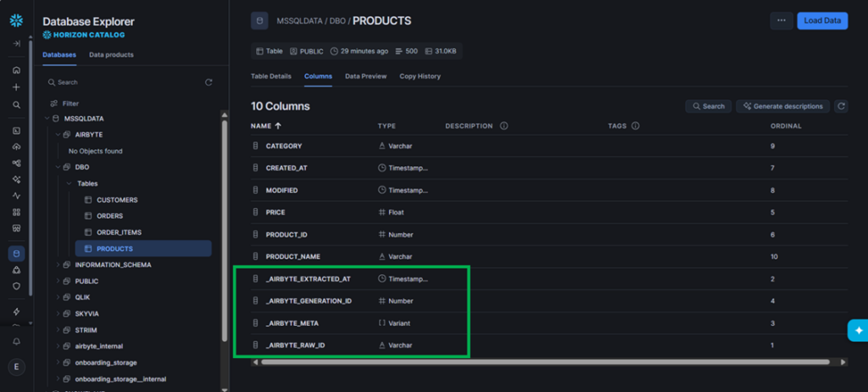Switch to the Data products tab
868x392 pixels.
[111, 55]
